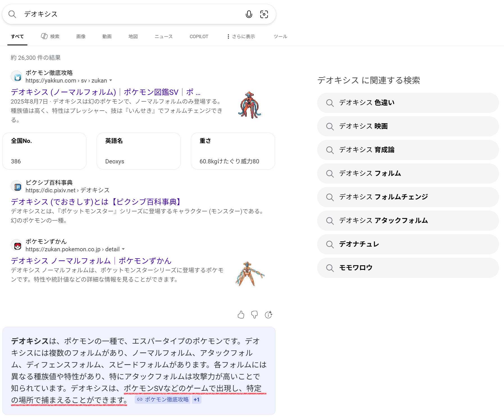The height and width of the screenshot is (420, 504).
Task: Open visual search camera icon
Action: coord(264,14)
